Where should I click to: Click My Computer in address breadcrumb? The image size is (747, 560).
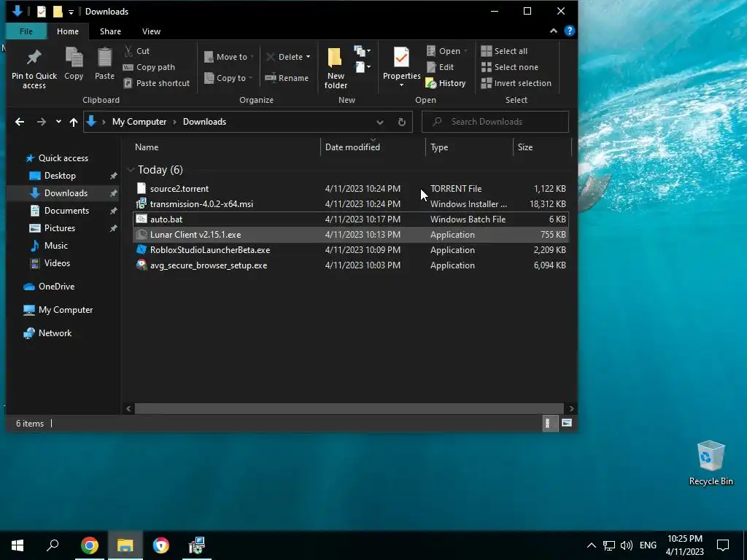pos(139,122)
